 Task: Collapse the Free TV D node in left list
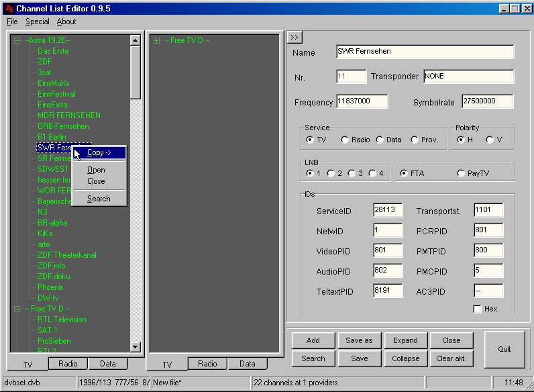tap(17, 309)
